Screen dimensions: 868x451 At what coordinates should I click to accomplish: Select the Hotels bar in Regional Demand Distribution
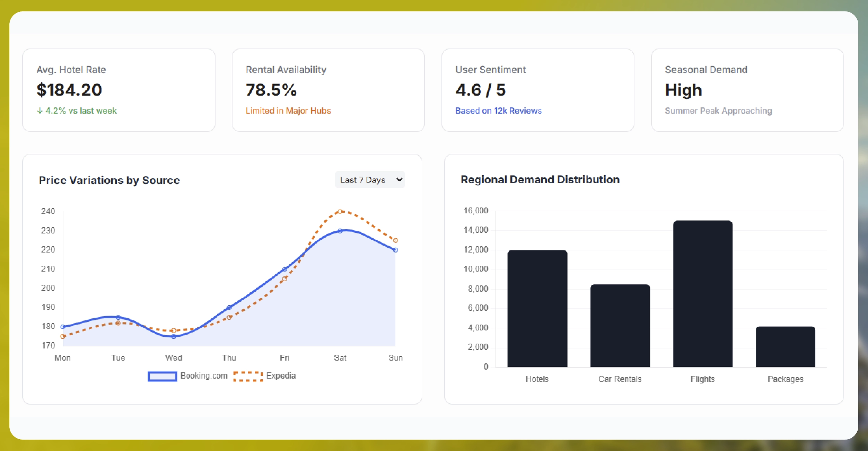[537, 308]
